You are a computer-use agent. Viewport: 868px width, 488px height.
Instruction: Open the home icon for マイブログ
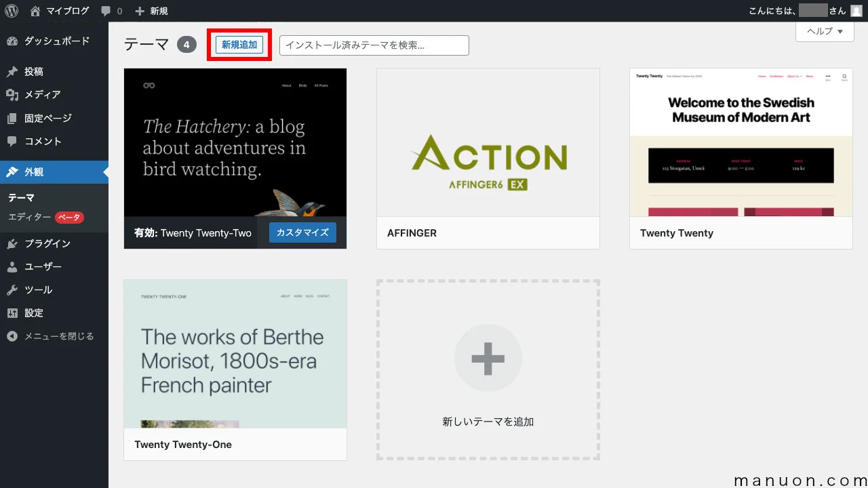35,11
